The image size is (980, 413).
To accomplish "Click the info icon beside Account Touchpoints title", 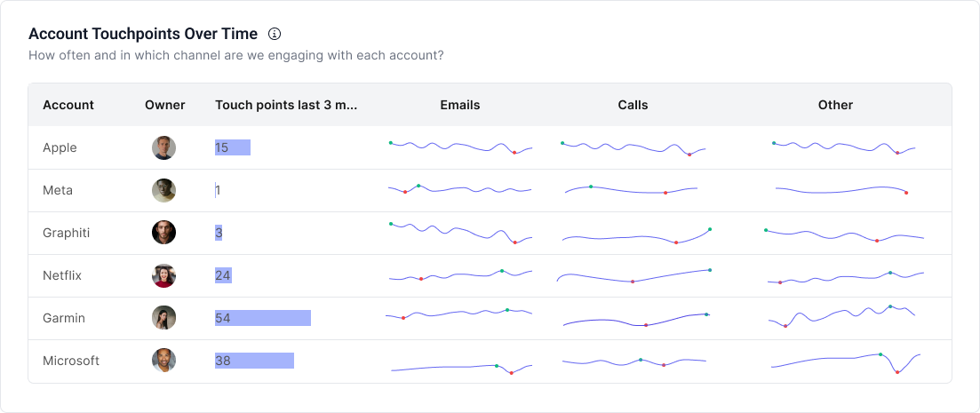I will (x=275, y=34).
